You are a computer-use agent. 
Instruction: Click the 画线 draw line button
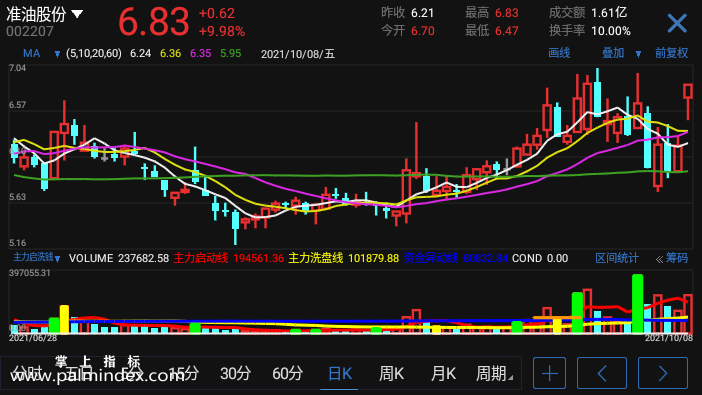559,53
